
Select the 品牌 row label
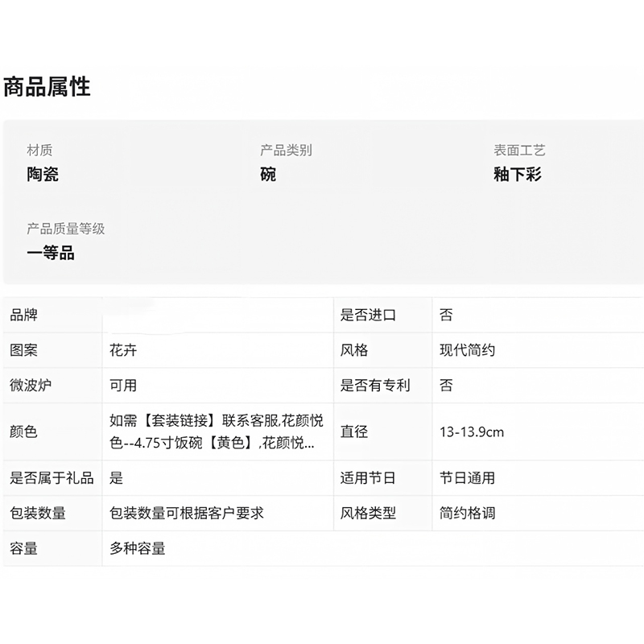24,315
